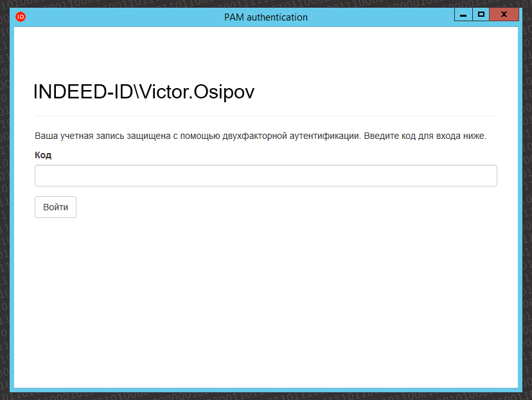The image size is (532, 400).
Task: Click empty title bar area left of title
Action: [x=116, y=17]
